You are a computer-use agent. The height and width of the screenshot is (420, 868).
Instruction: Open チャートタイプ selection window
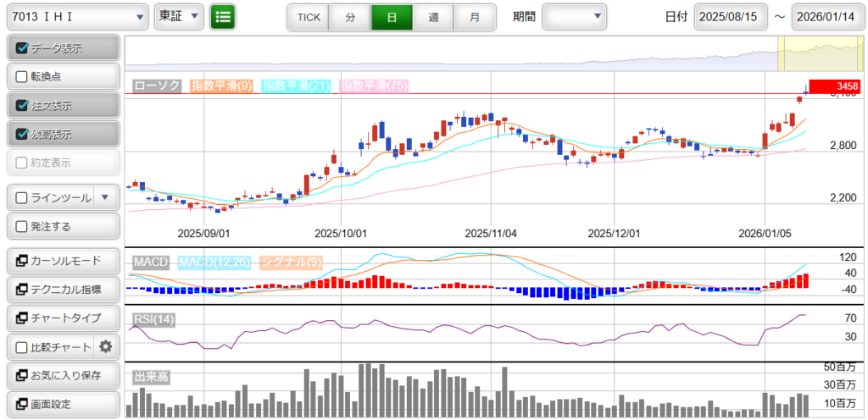coord(63,318)
